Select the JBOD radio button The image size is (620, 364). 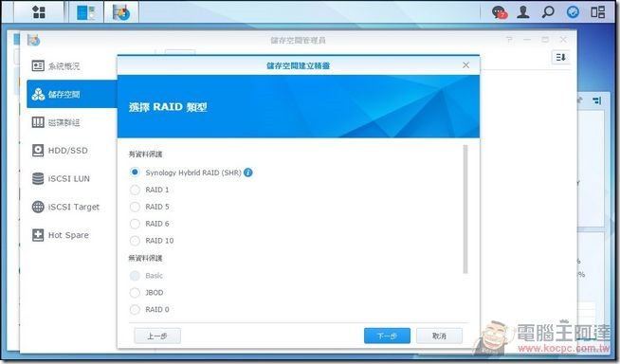pos(135,293)
